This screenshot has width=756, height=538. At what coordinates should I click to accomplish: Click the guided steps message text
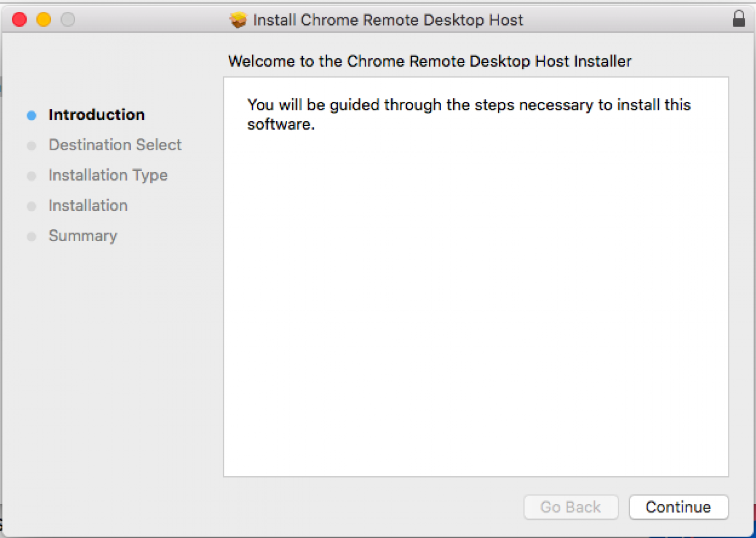click(469, 114)
